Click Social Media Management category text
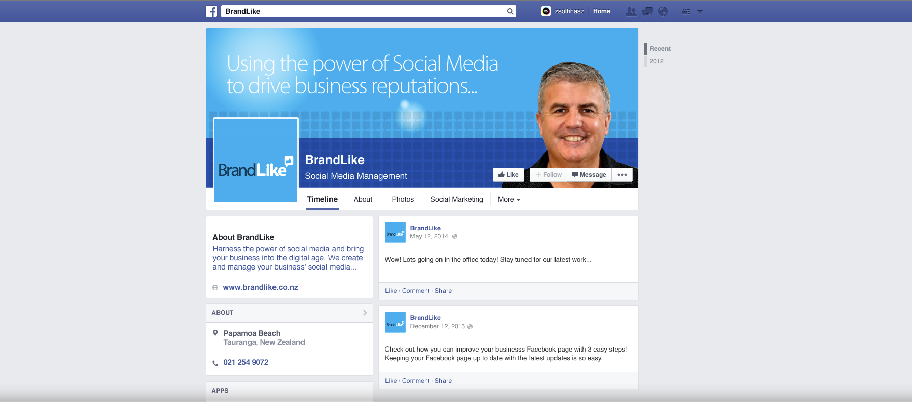The image size is (912, 402). (x=357, y=176)
